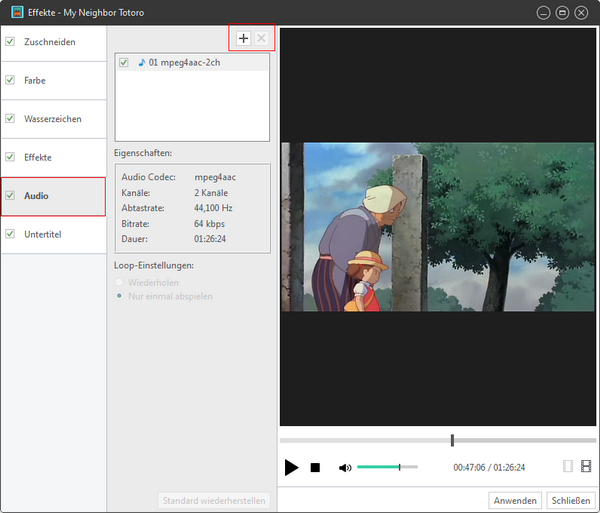This screenshot has width=600, height=513.
Task: Add a new audio track with plus icon
Action: pyautogui.click(x=243, y=38)
